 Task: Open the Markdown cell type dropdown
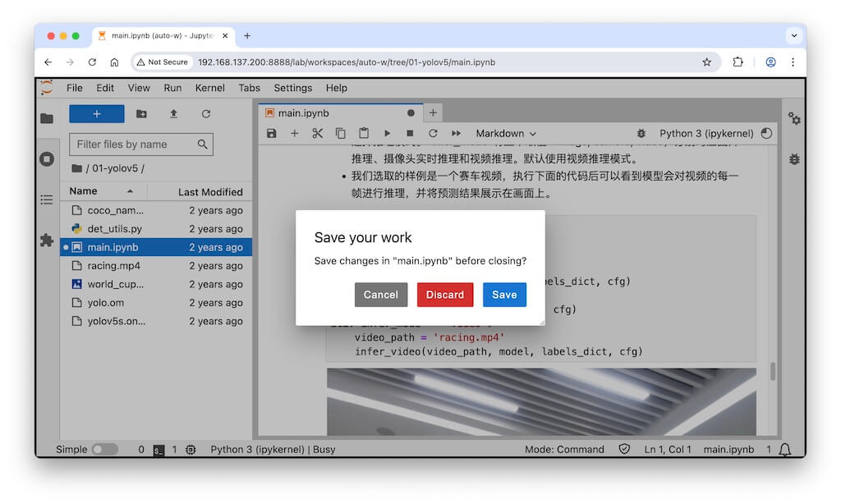pyautogui.click(x=506, y=133)
